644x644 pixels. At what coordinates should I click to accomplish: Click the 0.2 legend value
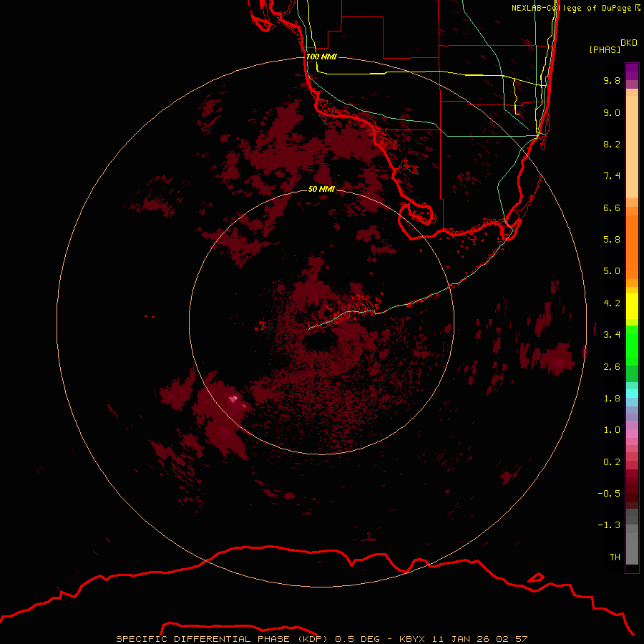click(612, 462)
